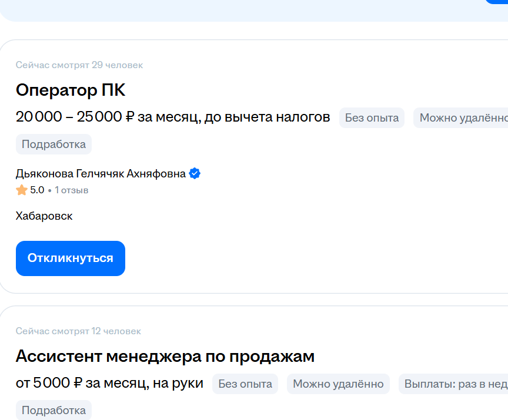Click the Подработка tag under Ассистент менеджера
The image size is (508, 420).
(54, 410)
